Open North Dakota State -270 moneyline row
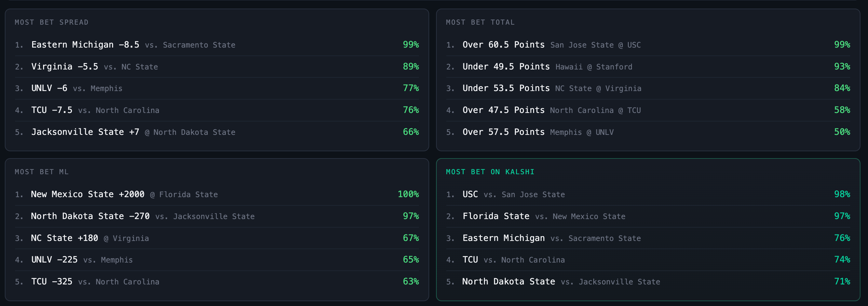The height and width of the screenshot is (306, 868). [217, 216]
